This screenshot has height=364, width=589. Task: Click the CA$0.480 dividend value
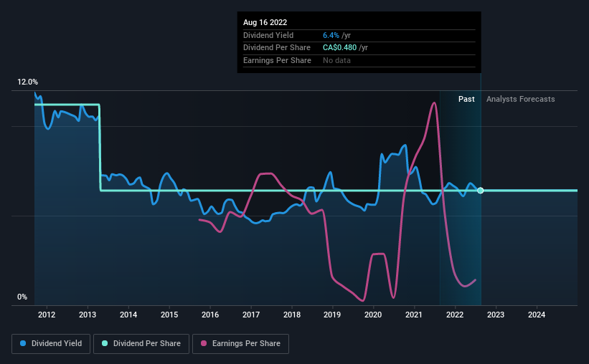tap(339, 48)
